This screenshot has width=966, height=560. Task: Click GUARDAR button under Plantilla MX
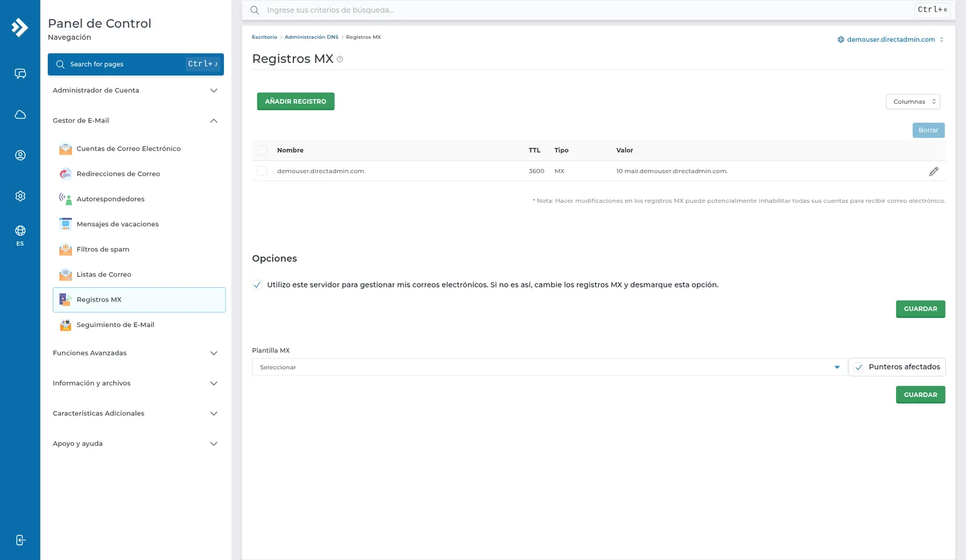920,395
